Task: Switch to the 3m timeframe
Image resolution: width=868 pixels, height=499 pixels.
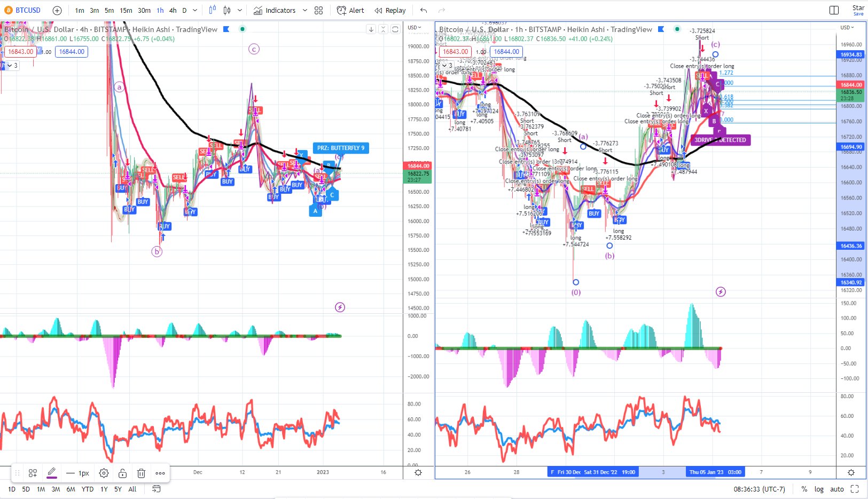Action: (x=94, y=10)
